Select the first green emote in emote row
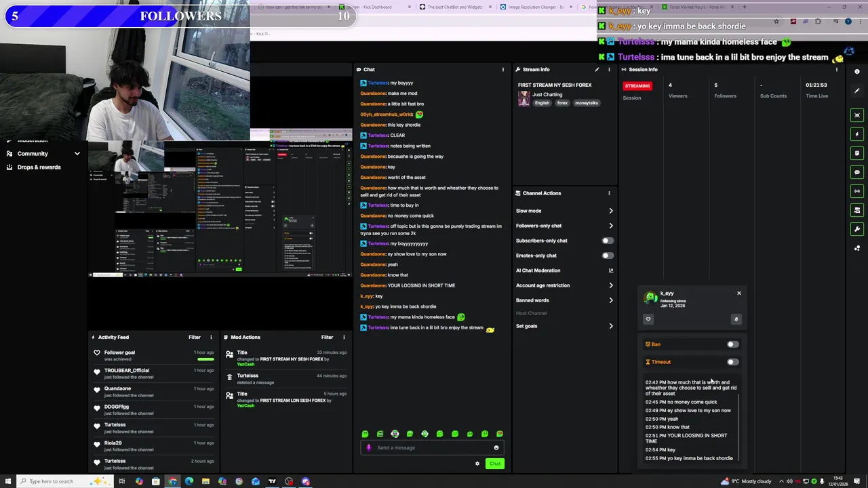The image size is (868, 488). click(x=365, y=434)
